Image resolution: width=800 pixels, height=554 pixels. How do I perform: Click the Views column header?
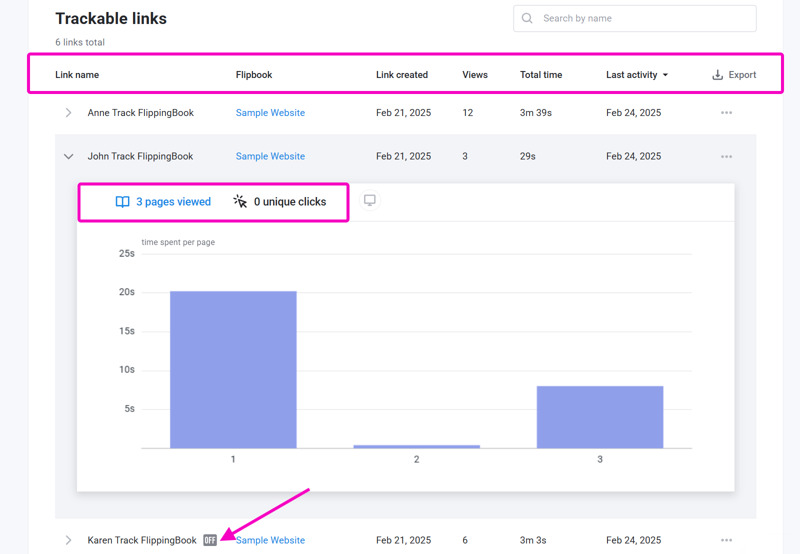(475, 75)
